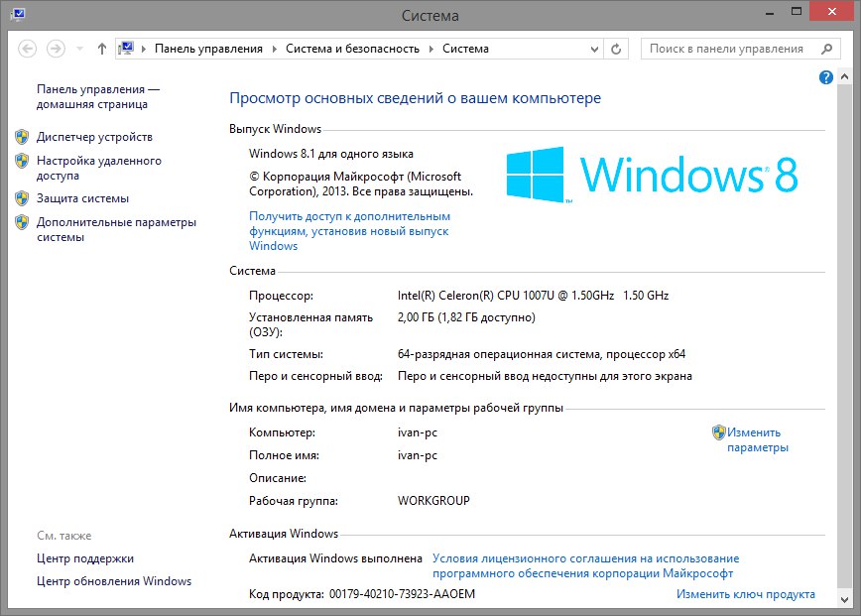Open Диспетчер устройств link
The height and width of the screenshot is (616, 861).
[x=94, y=137]
